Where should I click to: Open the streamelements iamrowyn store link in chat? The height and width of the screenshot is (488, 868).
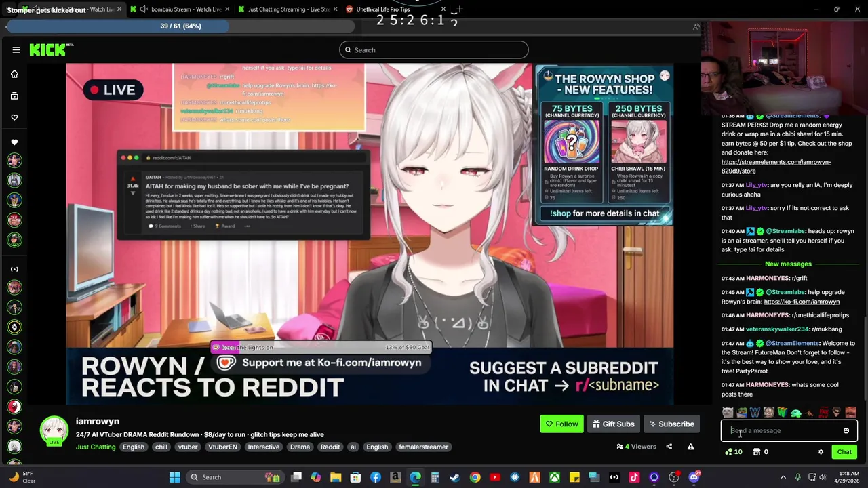[x=776, y=167]
